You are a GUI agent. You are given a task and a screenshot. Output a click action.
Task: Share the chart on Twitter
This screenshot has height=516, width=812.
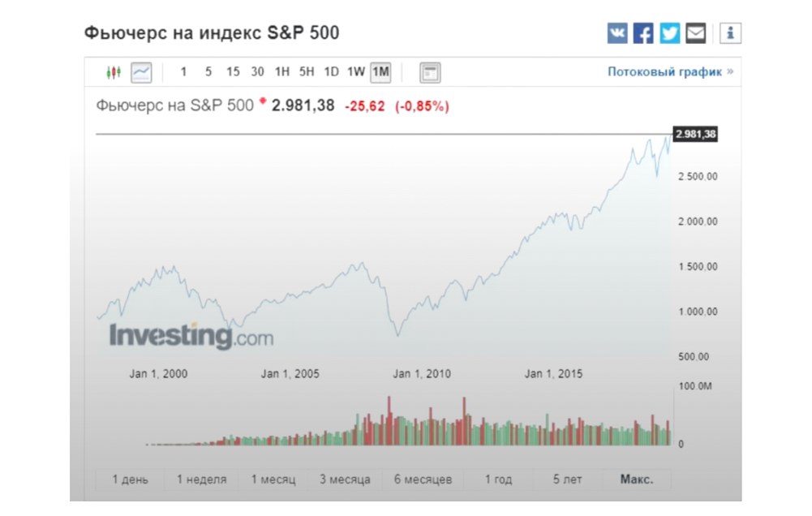668,32
